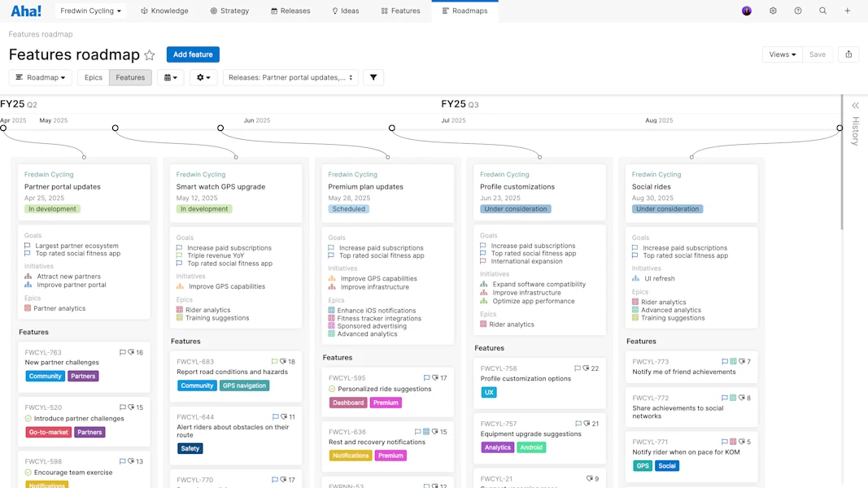The image size is (868, 488).
Task: Select timeline marker for Premium plan updates
Action: tap(221, 128)
